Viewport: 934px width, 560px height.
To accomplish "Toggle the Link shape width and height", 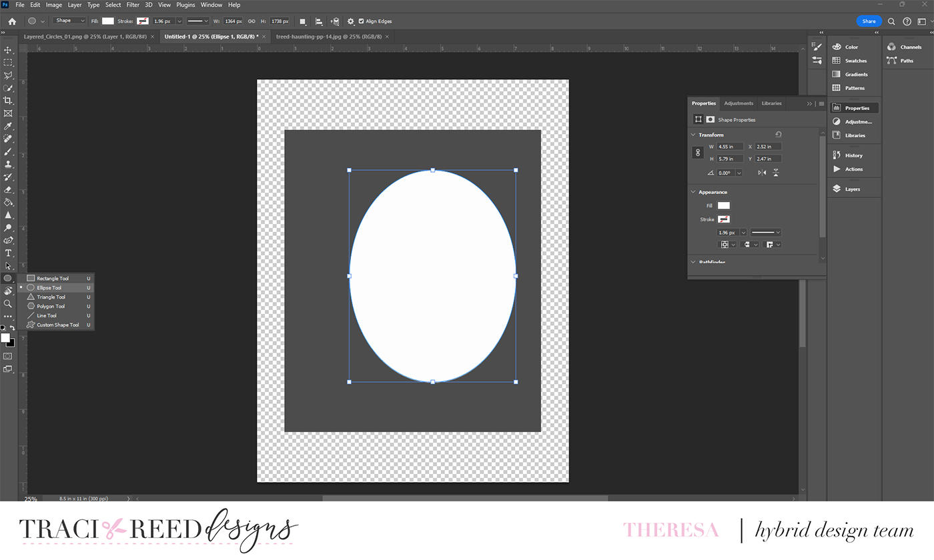I will coord(698,152).
